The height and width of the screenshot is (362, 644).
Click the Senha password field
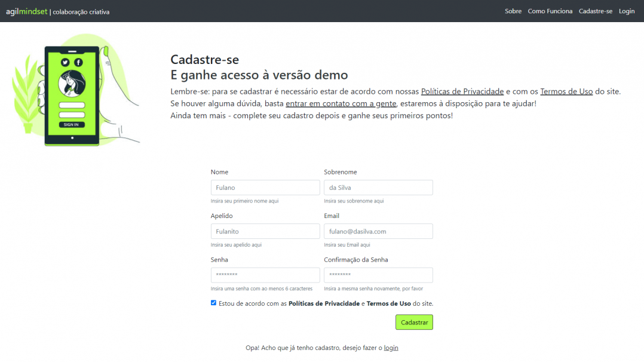click(265, 275)
